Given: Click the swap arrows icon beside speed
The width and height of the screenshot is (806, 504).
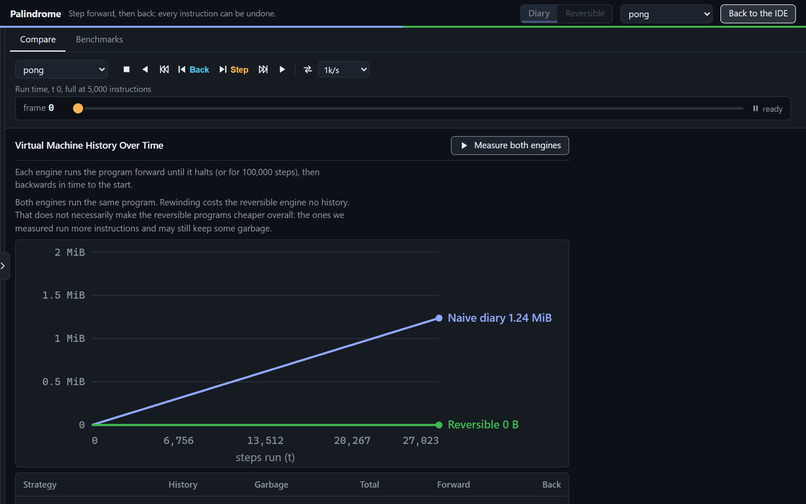Looking at the screenshot, I should pyautogui.click(x=307, y=69).
